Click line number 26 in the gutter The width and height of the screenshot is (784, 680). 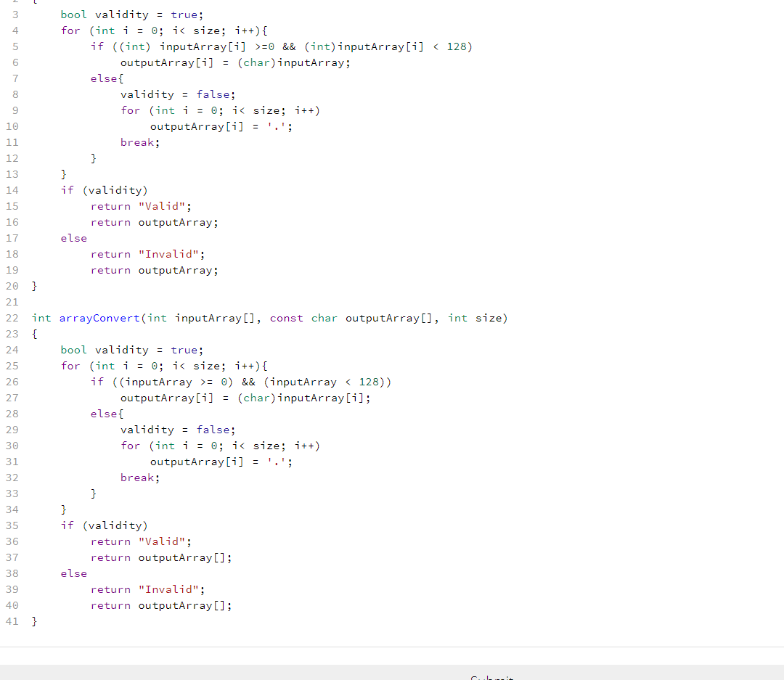(12, 382)
